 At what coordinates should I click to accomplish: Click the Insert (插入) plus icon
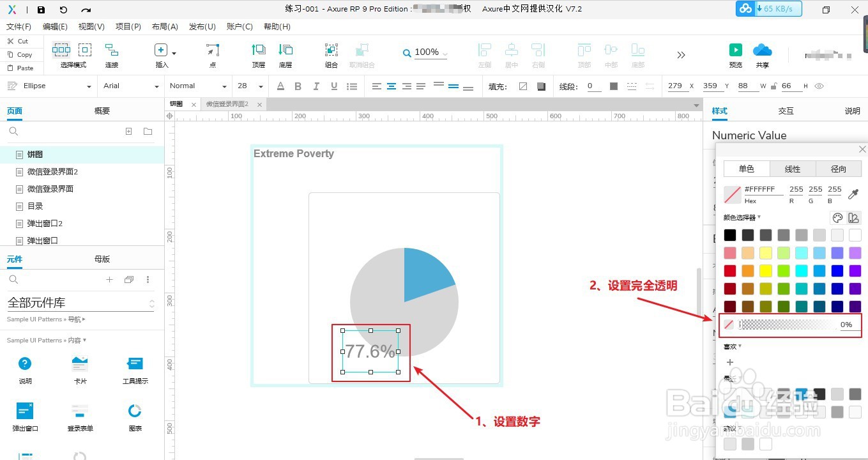pyautogui.click(x=161, y=50)
